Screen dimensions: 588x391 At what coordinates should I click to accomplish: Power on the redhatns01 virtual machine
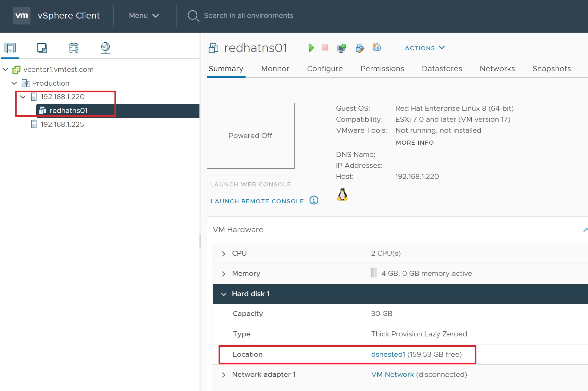coord(311,48)
